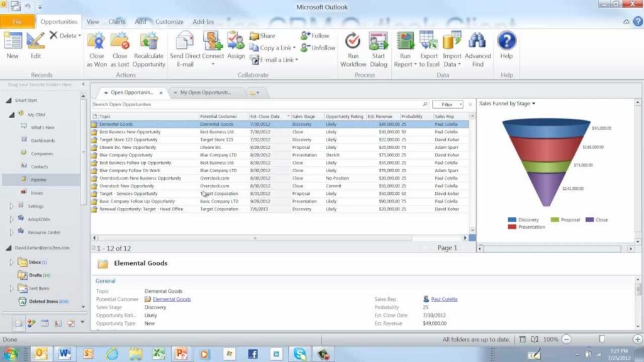Viewport: 644px width, 362px height.
Task: Open Copy a Link dropdown
Action: (x=294, y=48)
